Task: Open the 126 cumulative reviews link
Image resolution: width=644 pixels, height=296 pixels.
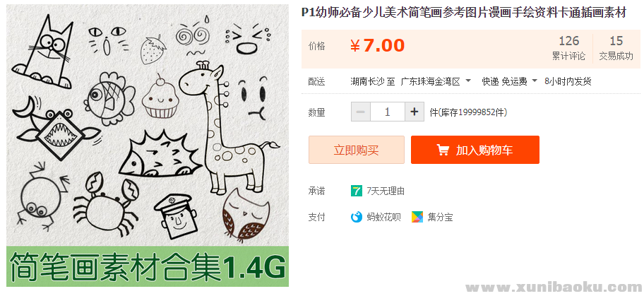Action: point(569,48)
